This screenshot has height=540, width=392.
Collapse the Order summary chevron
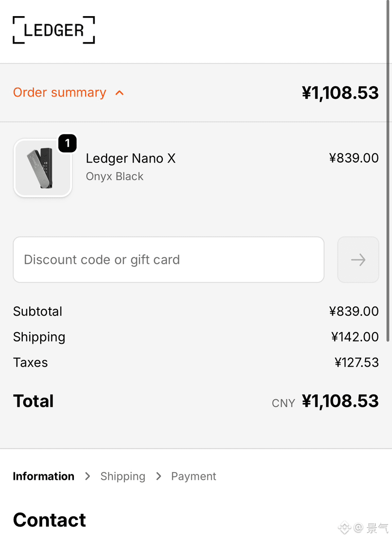coord(119,93)
